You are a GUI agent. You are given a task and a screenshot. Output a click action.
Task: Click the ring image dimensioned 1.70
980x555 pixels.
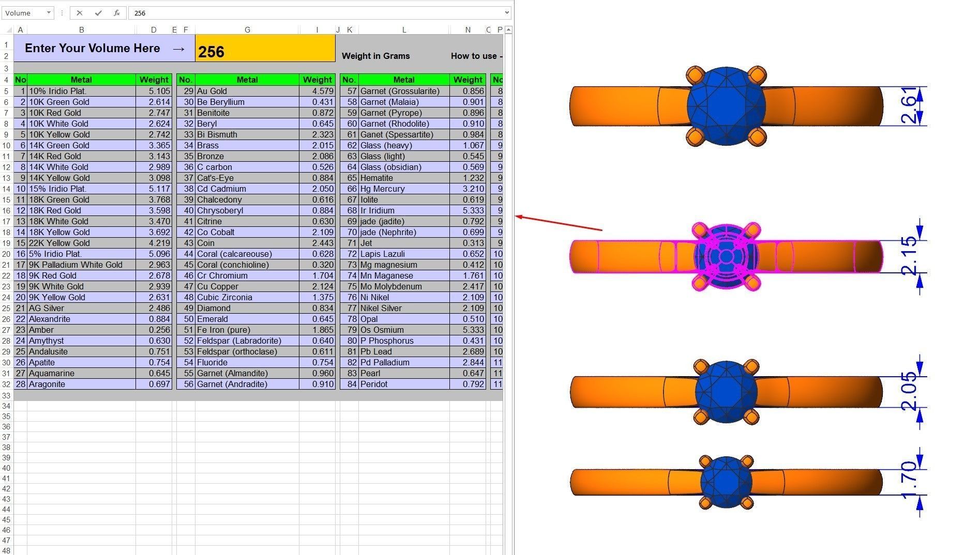[726, 482]
